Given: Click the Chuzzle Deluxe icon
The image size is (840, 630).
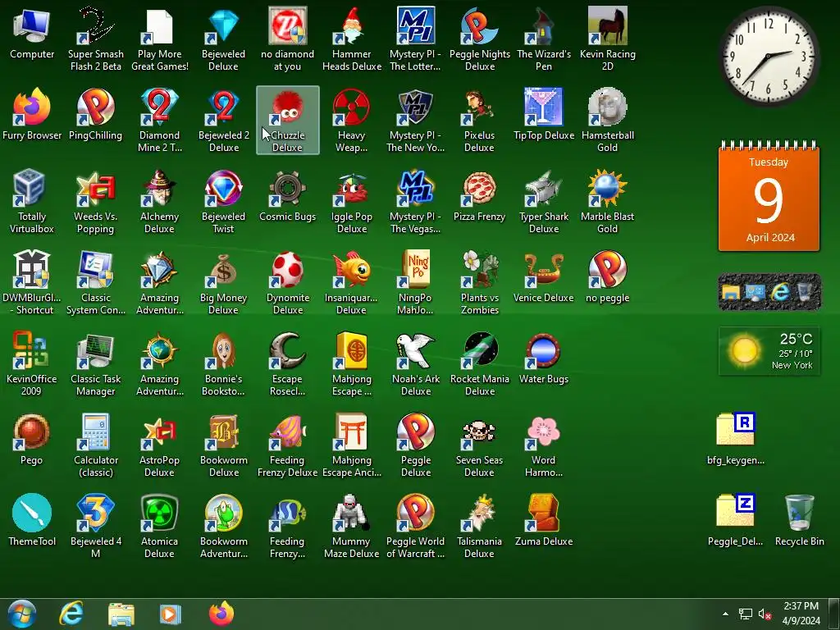Looking at the screenshot, I should click(288, 121).
